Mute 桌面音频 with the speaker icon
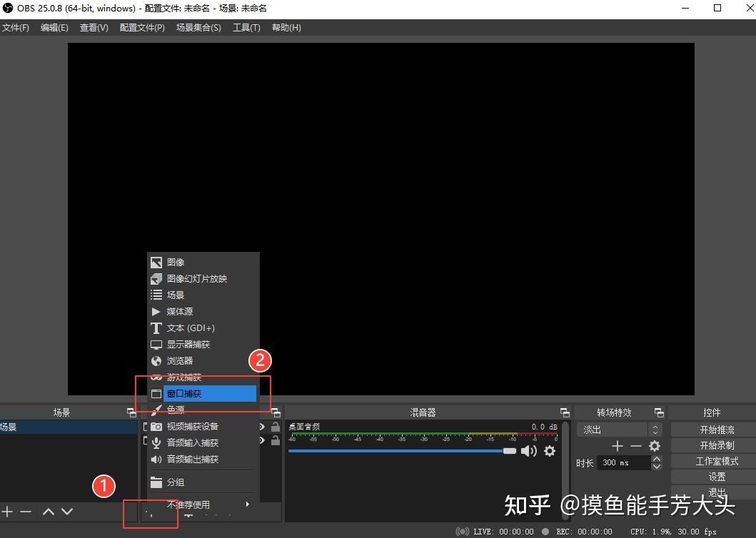The image size is (756, 538). pyautogui.click(x=529, y=451)
